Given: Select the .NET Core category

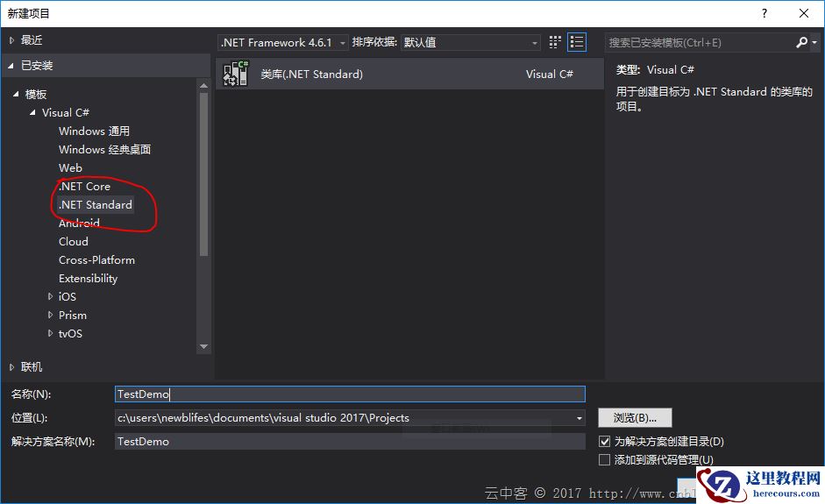Looking at the screenshot, I should [x=84, y=186].
